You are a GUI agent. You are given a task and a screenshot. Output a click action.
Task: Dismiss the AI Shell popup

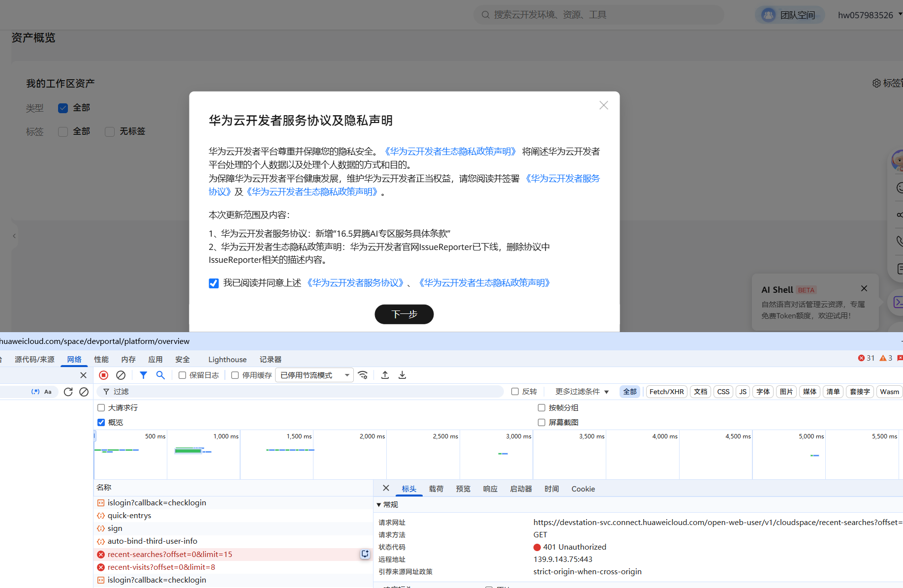[x=864, y=288]
